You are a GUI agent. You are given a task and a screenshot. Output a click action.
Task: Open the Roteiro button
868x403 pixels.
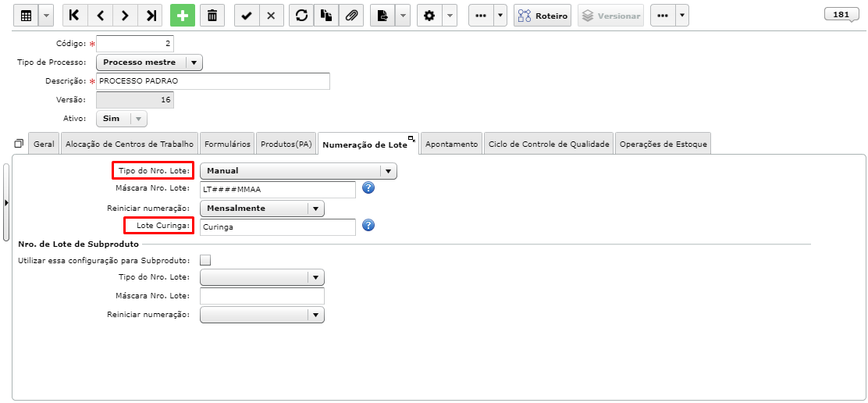(542, 16)
